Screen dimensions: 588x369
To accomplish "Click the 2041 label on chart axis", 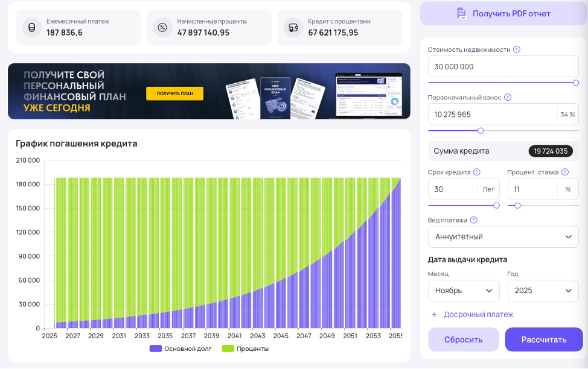I will (x=234, y=336).
